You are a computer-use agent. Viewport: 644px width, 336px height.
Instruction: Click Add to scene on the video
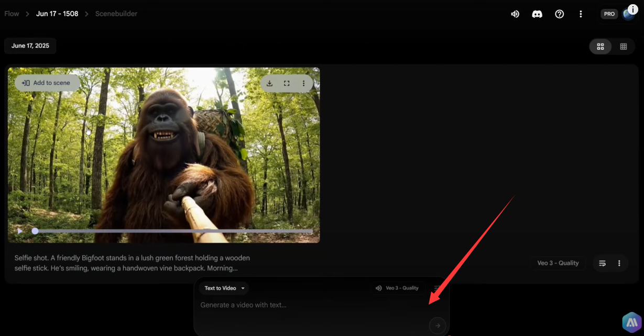(x=47, y=83)
